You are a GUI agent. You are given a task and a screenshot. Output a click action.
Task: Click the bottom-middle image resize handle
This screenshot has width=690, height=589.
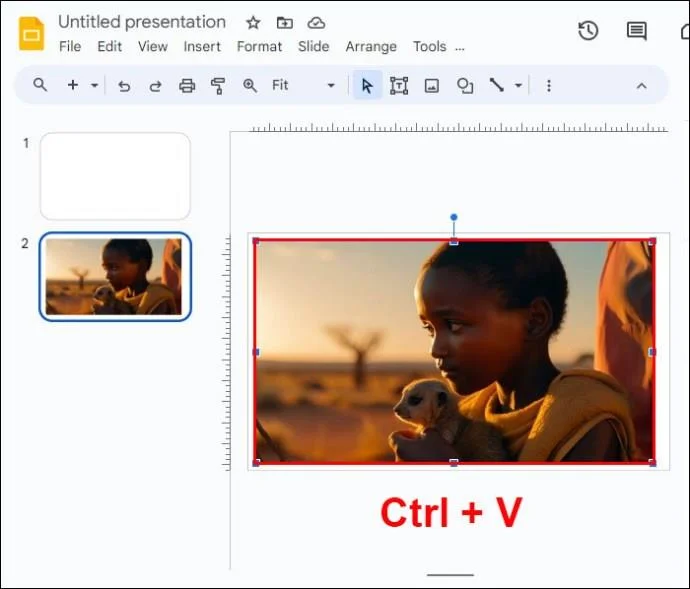click(454, 462)
